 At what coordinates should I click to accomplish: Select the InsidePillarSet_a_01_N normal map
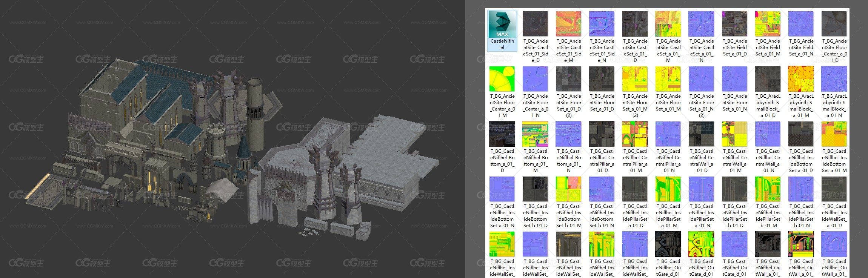701,189
